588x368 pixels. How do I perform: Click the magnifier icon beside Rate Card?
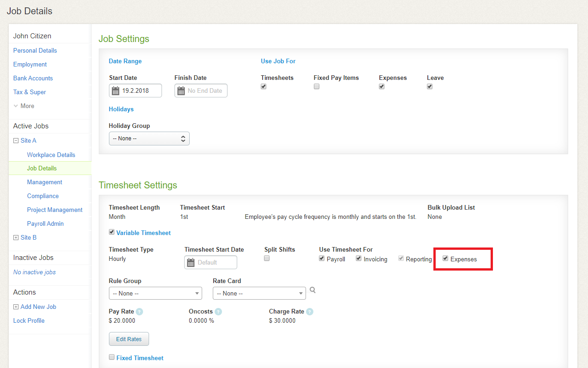[312, 290]
